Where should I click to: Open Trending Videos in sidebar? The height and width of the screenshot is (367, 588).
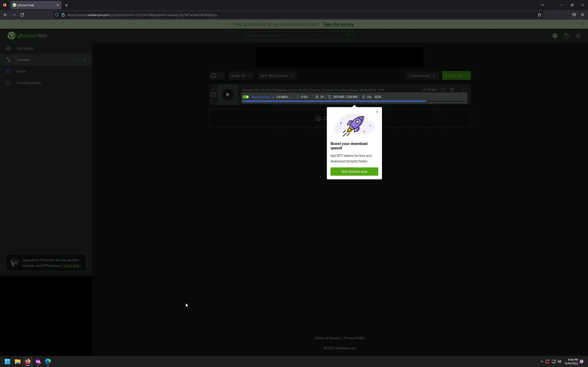point(28,83)
